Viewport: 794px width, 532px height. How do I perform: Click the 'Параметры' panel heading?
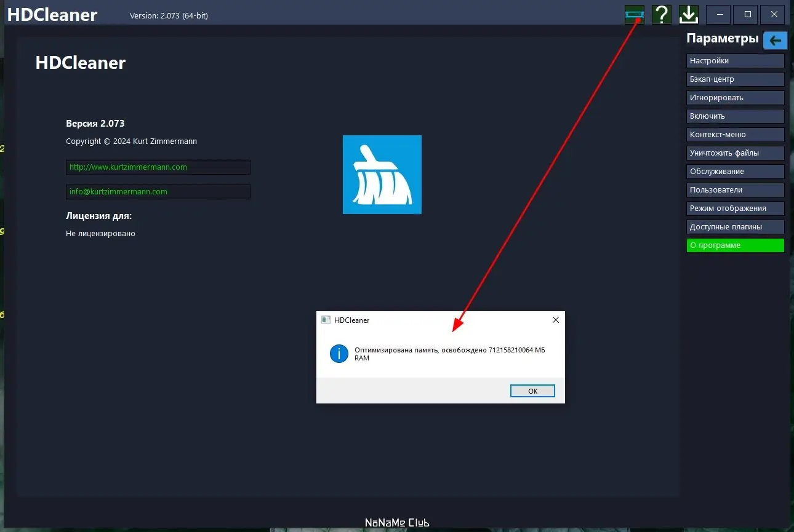click(723, 39)
